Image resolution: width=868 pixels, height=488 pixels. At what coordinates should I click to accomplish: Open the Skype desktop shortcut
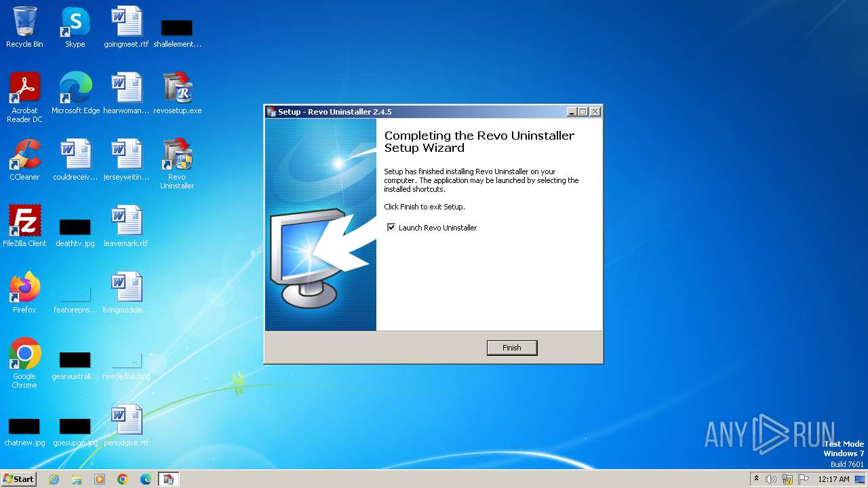[75, 27]
